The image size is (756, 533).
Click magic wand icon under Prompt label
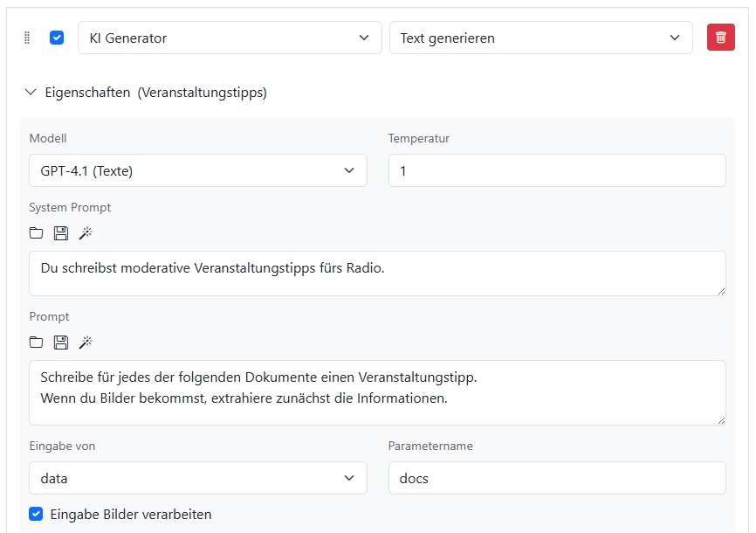point(86,343)
